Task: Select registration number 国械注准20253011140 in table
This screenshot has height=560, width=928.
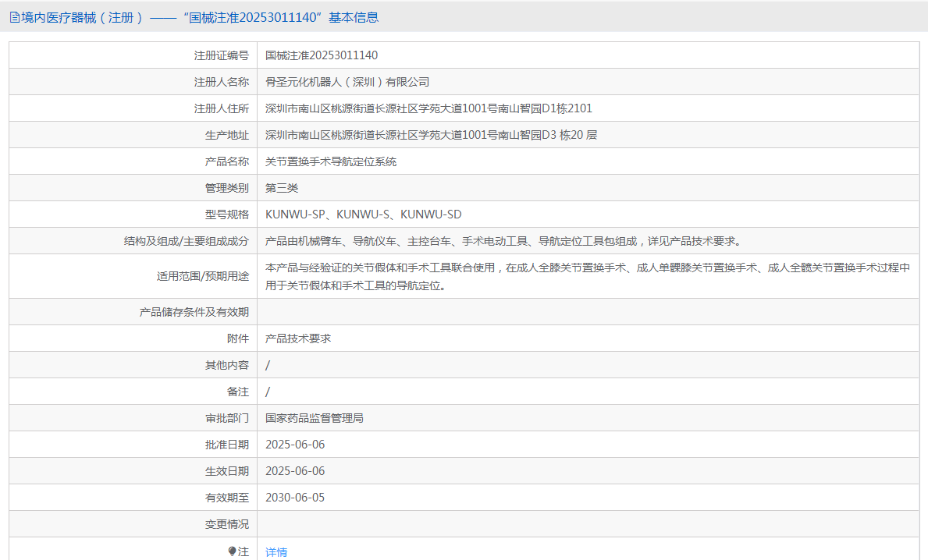Action: (322, 55)
